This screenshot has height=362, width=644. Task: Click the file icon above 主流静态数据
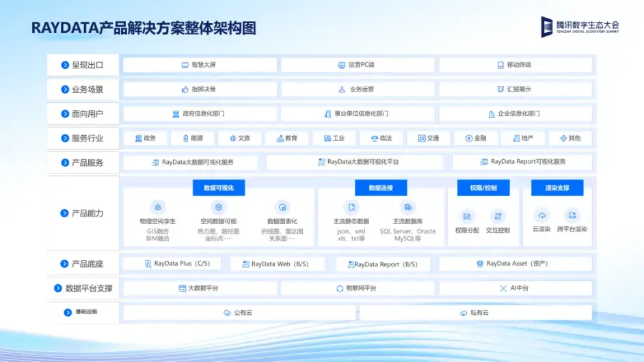[x=351, y=207]
